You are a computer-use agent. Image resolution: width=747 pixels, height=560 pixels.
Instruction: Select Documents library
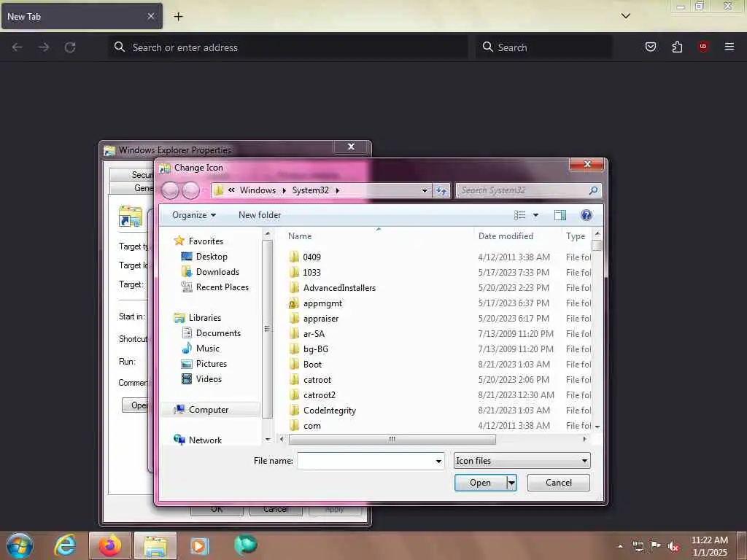coord(218,332)
